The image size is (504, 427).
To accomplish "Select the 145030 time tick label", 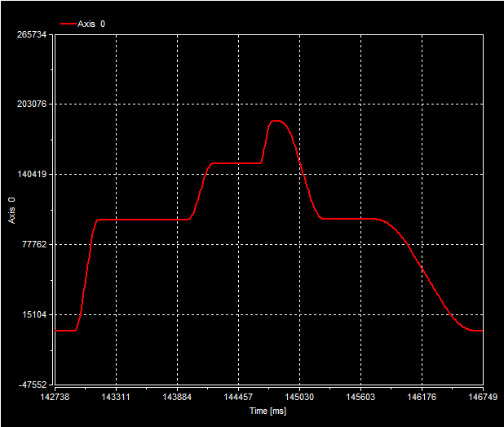I will point(298,397).
